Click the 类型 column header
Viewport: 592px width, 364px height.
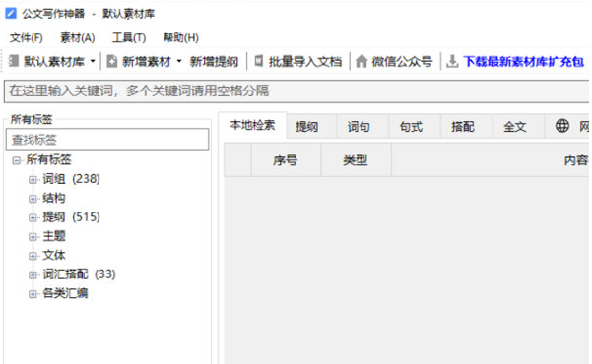[356, 160]
